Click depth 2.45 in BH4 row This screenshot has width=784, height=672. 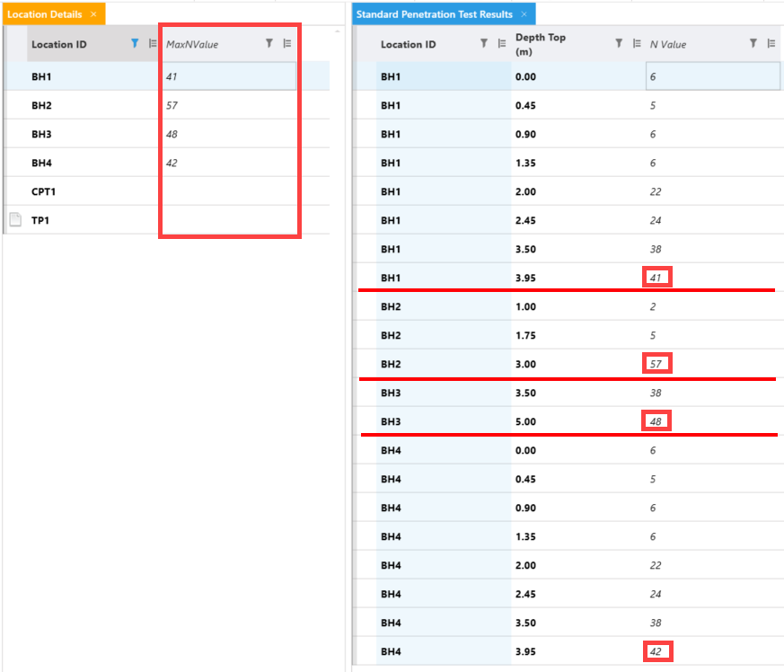click(x=578, y=594)
